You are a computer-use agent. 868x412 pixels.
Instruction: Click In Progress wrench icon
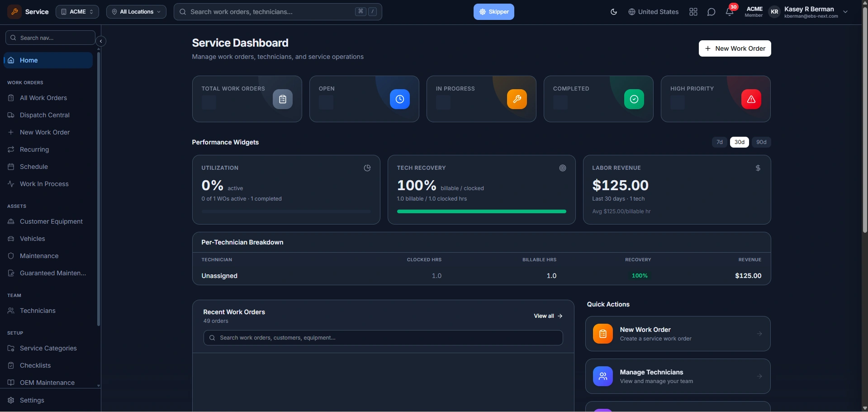click(x=517, y=99)
